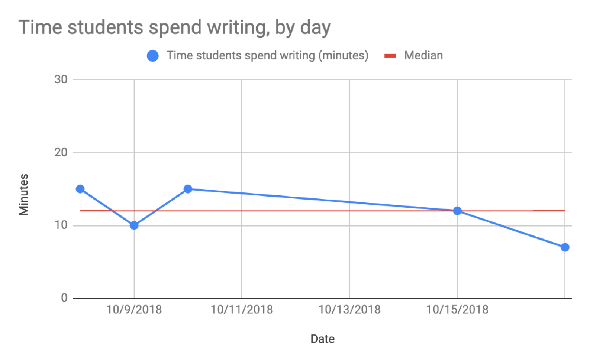Click the last data point below 10 minutes
Image resolution: width=590 pixels, height=364 pixels.
[x=565, y=247]
